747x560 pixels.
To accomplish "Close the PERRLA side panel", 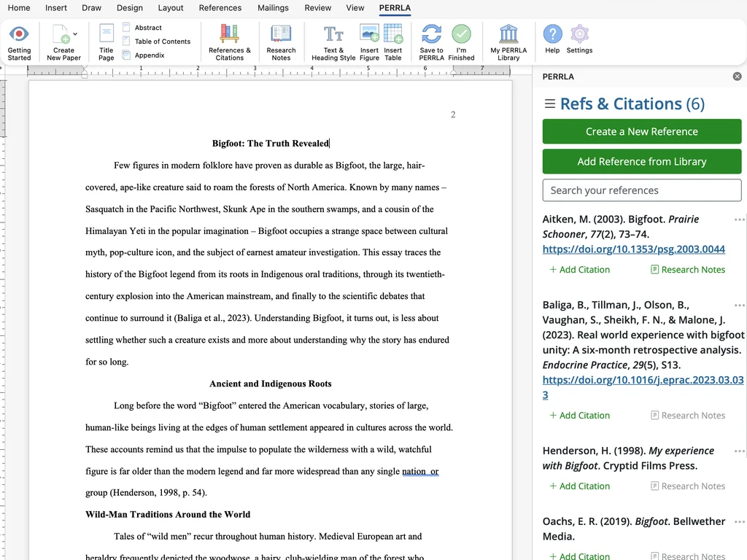I will point(737,76).
